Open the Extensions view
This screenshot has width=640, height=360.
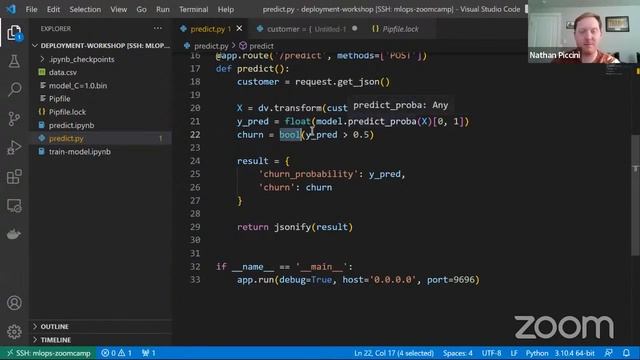14,176
